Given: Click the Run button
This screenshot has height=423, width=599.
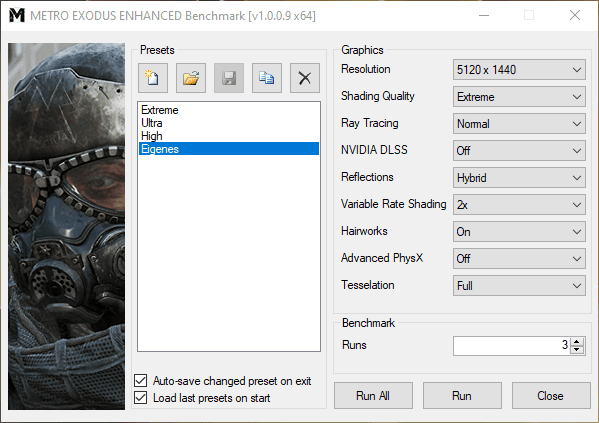Looking at the screenshot, I should pyautogui.click(x=462, y=395).
